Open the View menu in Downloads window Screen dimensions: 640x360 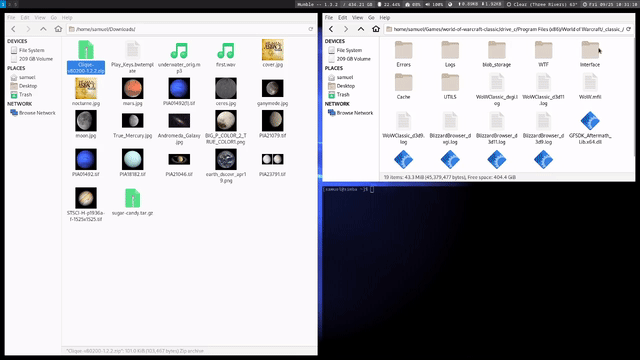tap(40, 18)
